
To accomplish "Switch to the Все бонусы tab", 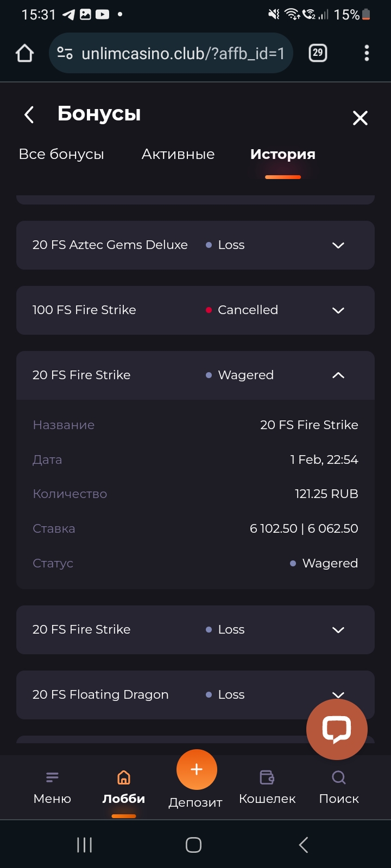I will click(x=61, y=155).
